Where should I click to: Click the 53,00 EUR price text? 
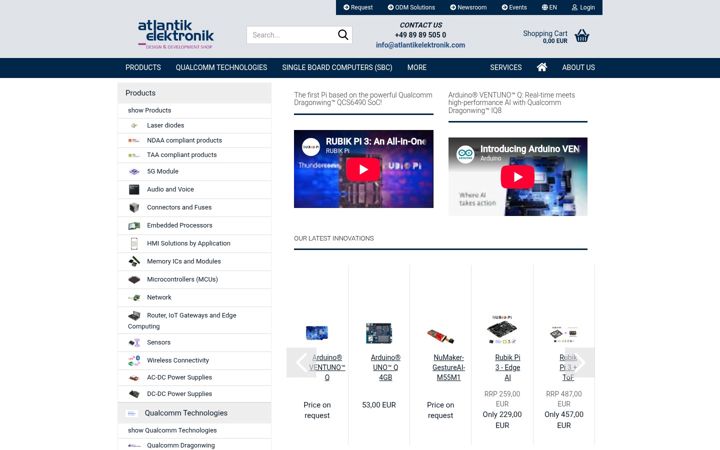(x=379, y=405)
